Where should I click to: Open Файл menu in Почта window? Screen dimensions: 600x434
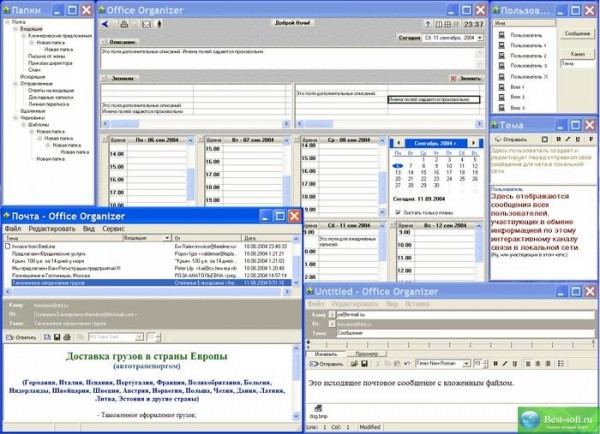[x=13, y=228]
